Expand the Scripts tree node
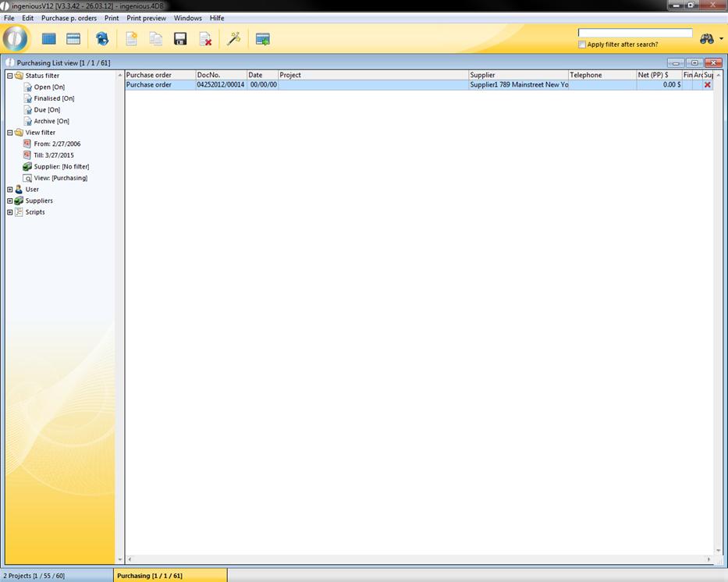 9,212
